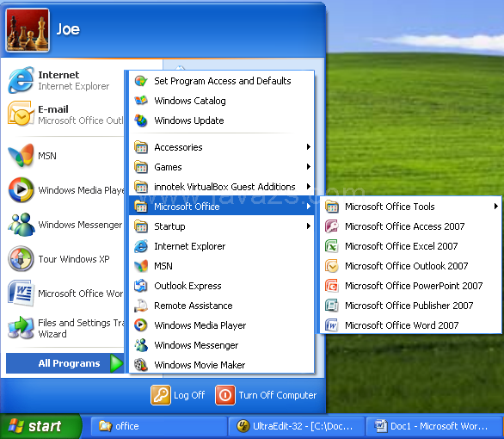Click the Microsoft Office Excel 2007 icon

[332, 246]
